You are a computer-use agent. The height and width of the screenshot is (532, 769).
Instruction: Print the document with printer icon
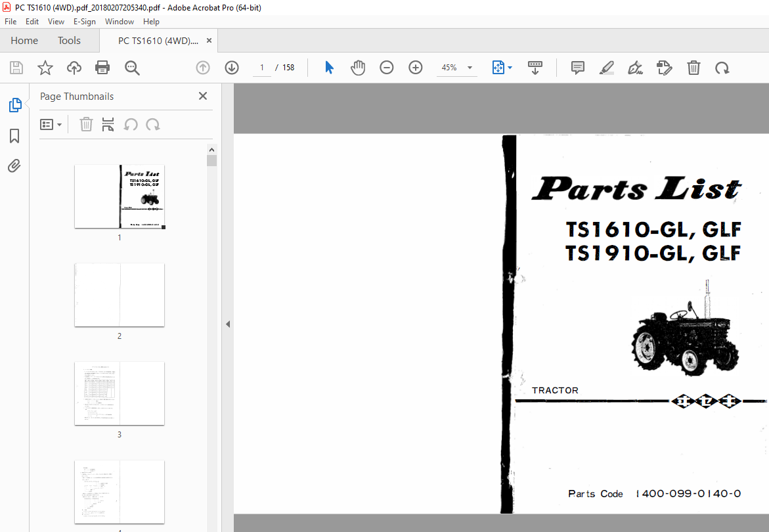pos(102,68)
